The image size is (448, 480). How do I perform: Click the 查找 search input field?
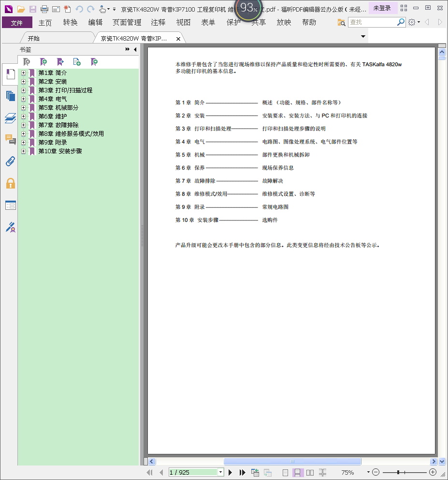(x=373, y=22)
